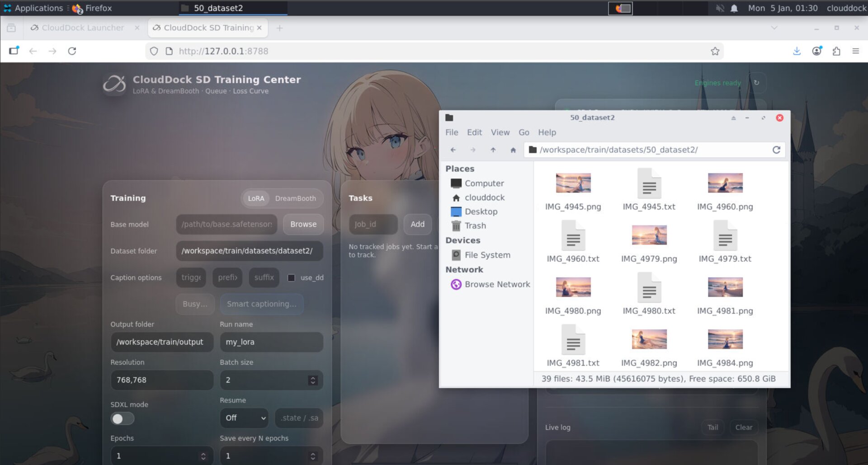The image size is (868, 465).
Task: Enable the use_dd checkbox
Action: point(292,278)
